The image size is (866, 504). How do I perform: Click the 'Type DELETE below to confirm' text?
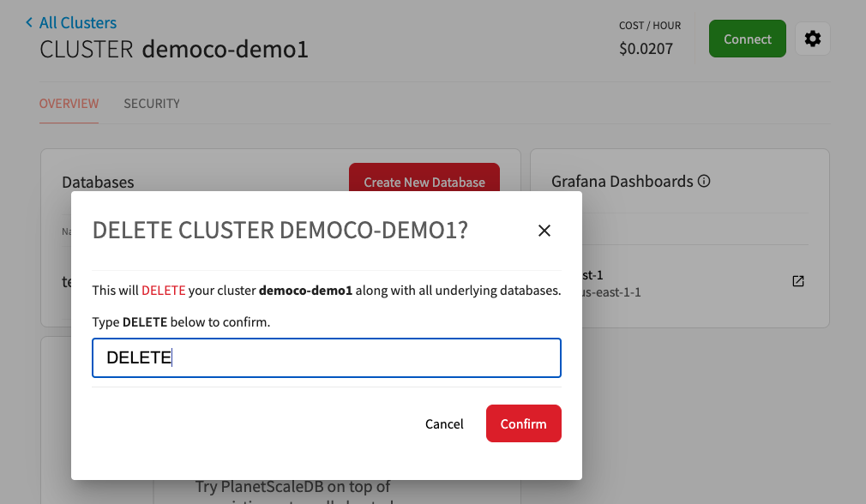click(181, 321)
